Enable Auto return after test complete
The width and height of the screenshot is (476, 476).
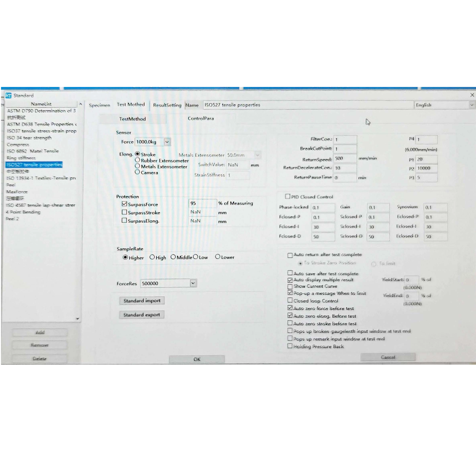pos(290,255)
